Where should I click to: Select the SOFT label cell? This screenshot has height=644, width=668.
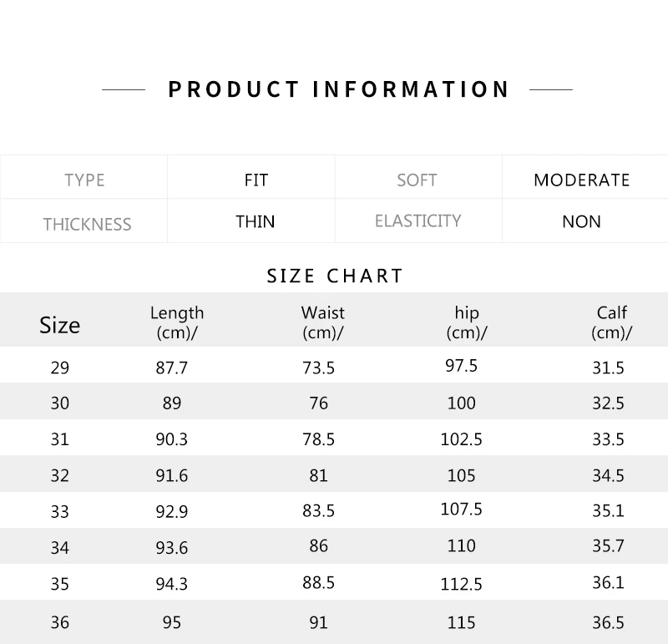[x=417, y=180]
